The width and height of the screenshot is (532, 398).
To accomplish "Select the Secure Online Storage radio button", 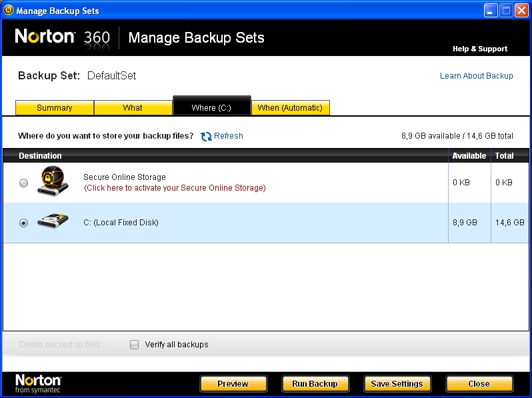I will click(23, 183).
